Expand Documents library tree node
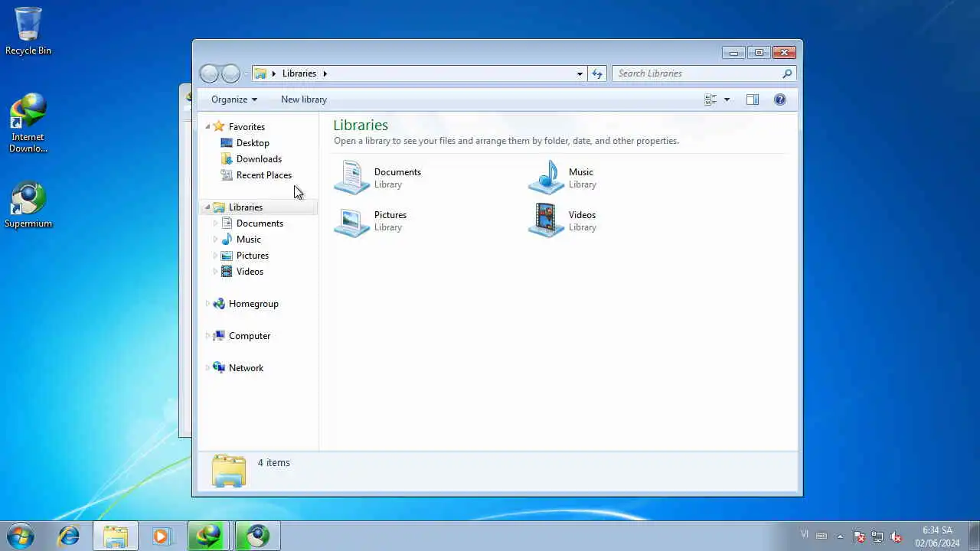980x551 pixels. [215, 223]
